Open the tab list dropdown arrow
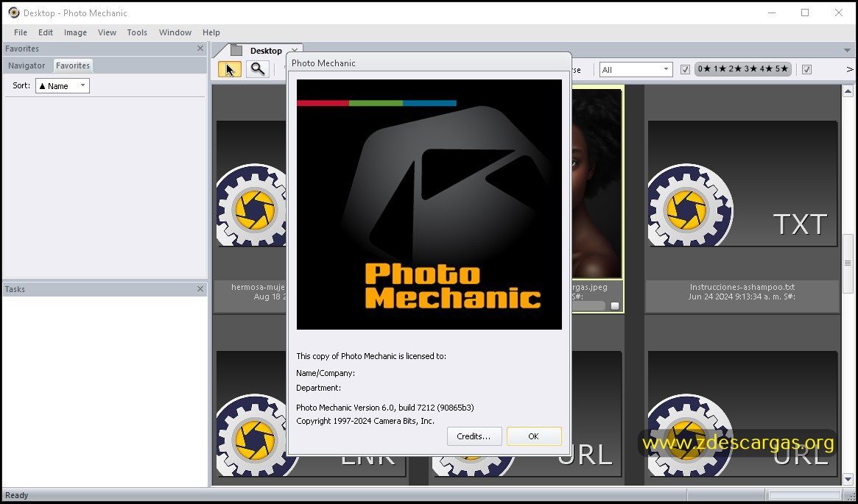 (847, 50)
